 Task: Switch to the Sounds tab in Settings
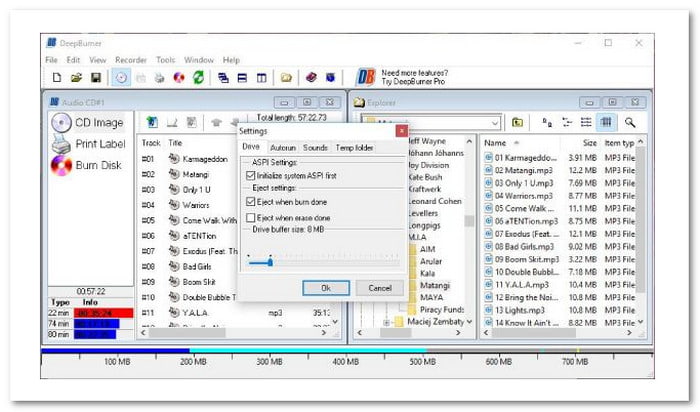point(315,148)
